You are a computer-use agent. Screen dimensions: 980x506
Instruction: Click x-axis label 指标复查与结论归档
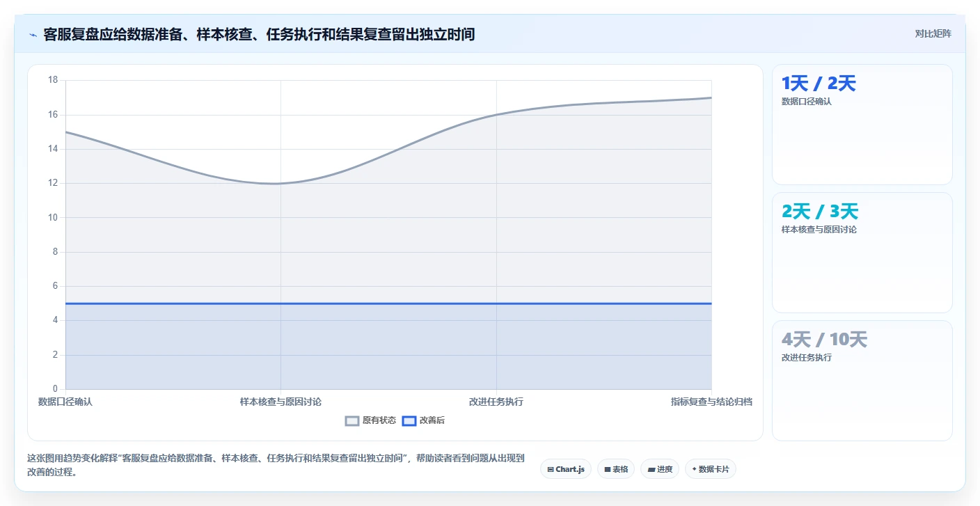pos(711,402)
